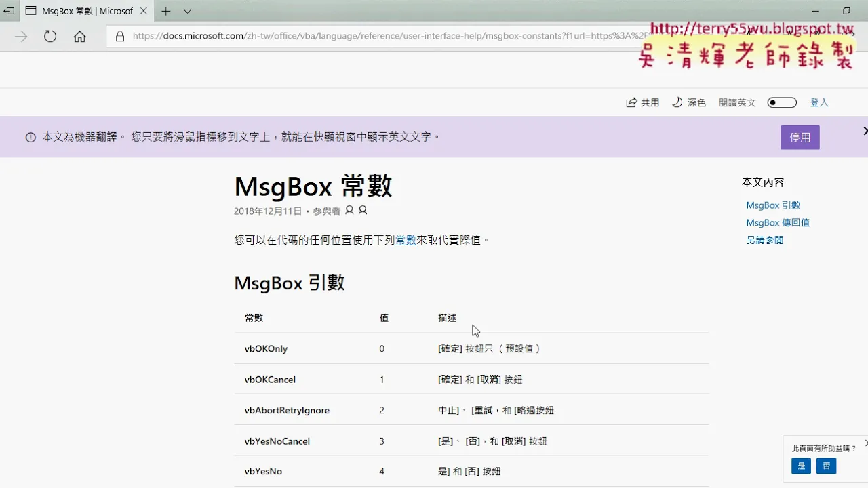Click the vbAbortRetryIgnore constant cell

[287, 410]
